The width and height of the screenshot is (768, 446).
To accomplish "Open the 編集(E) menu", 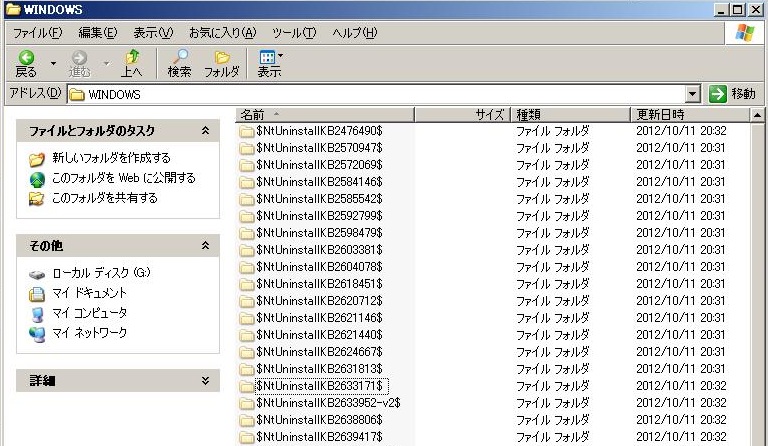I will pyautogui.click(x=98, y=33).
